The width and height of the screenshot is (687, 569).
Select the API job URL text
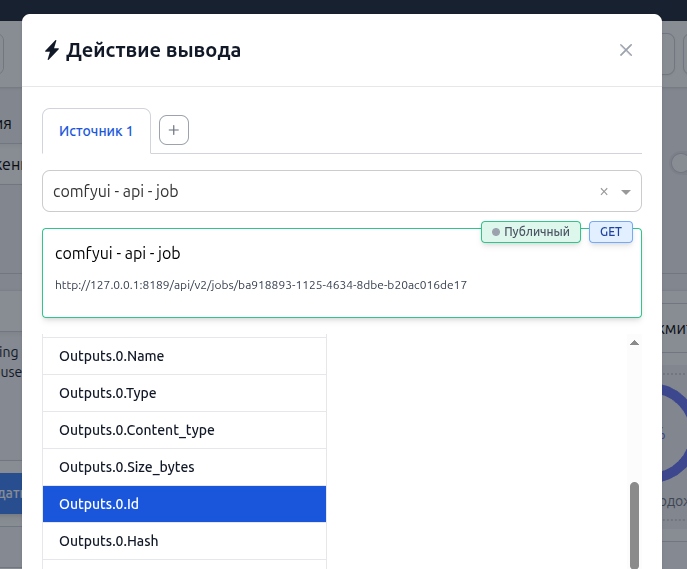point(261,285)
